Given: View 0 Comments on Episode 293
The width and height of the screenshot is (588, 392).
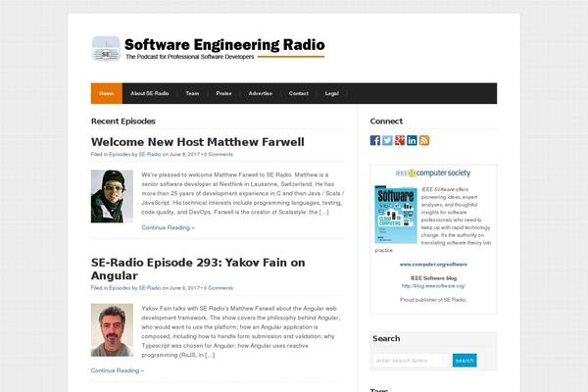Looking at the screenshot, I should coord(219,288).
